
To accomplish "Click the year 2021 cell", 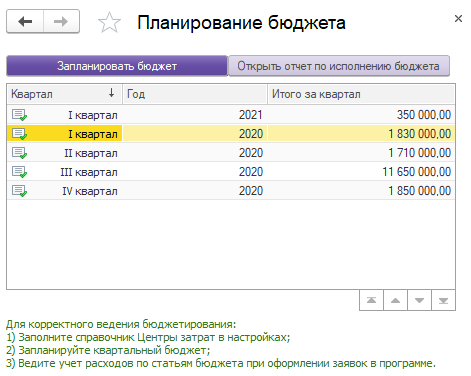I will tap(195, 115).
